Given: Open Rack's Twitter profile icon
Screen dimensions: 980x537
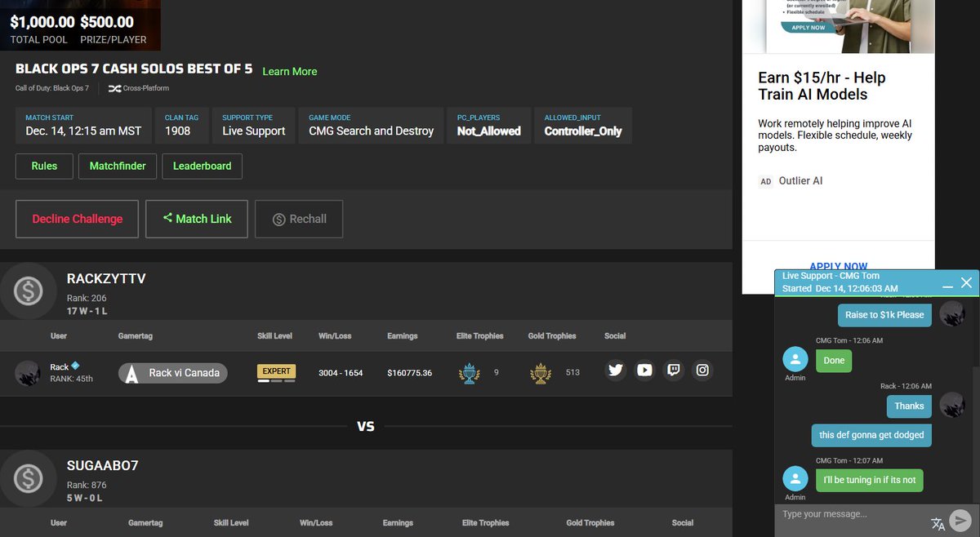Looking at the screenshot, I should tap(616, 371).
